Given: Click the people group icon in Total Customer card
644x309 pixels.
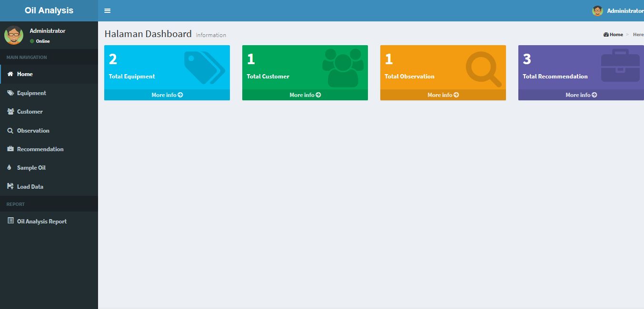Looking at the screenshot, I should (x=343, y=68).
